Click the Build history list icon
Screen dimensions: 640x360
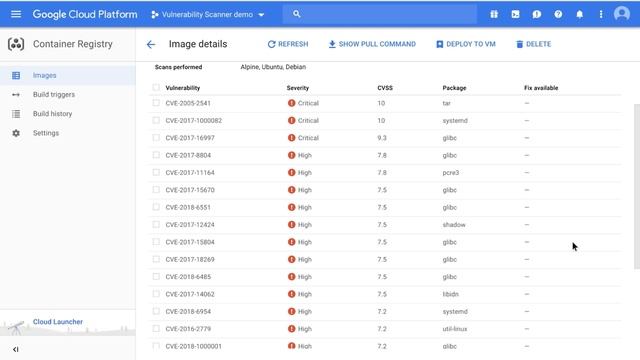click(x=16, y=114)
